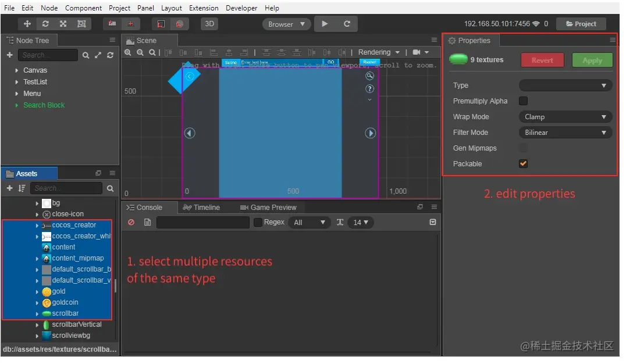626x364 pixels.
Task: Clear the console with the clear icon
Action: [131, 222]
